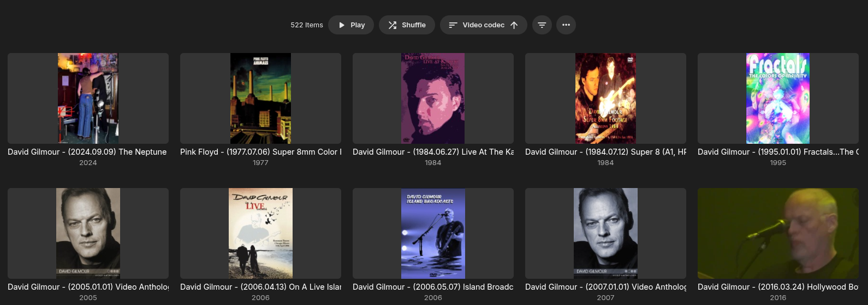The image size is (868, 305).
Task: Click David Gilmour 1995 Fractals title link
Action: pos(778,152)
